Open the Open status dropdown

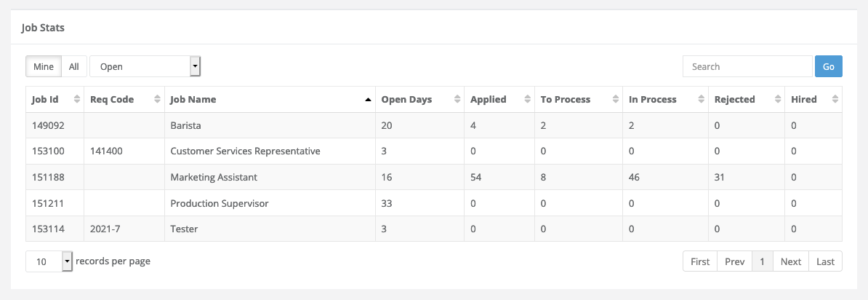[x=145, y=66]
